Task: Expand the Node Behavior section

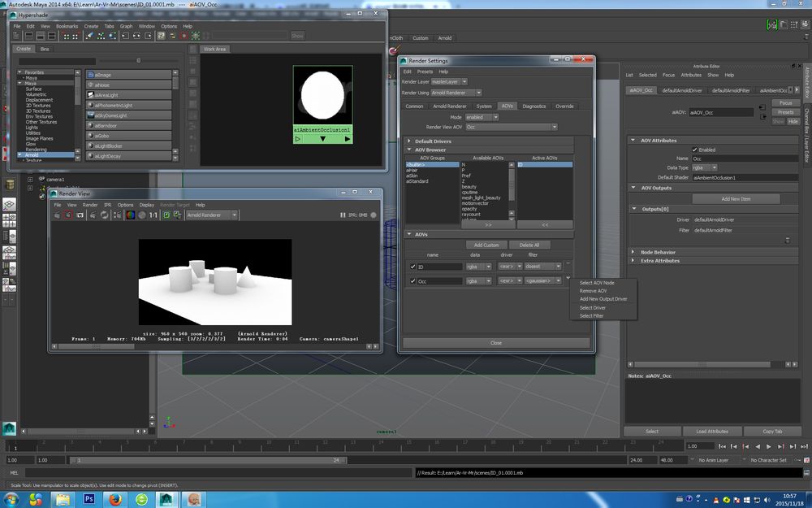Action: (633, 252)
